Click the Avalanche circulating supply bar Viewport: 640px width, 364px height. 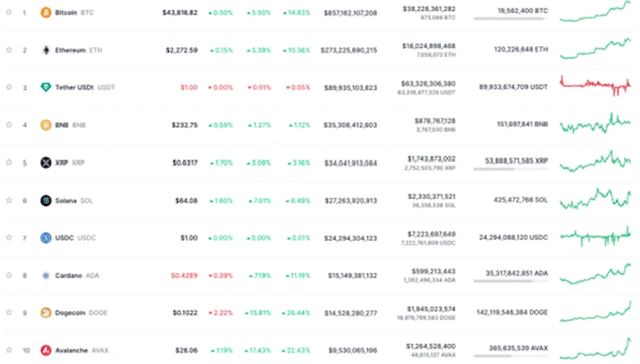[x=510, y=356]
